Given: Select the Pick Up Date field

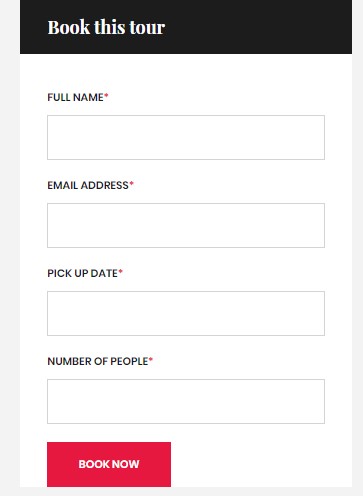Looking at the screenshot, I should [186, 313].
